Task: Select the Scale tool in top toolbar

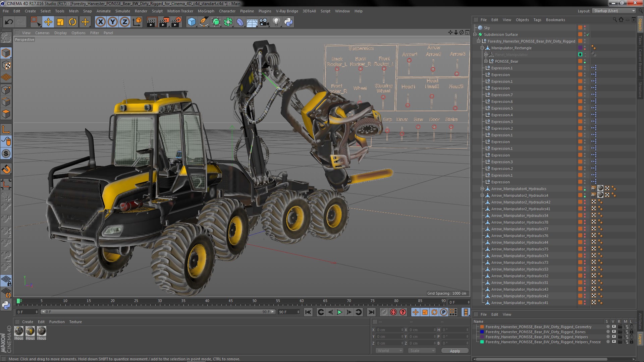Action: pyautogui.click(x=60, y=22)
